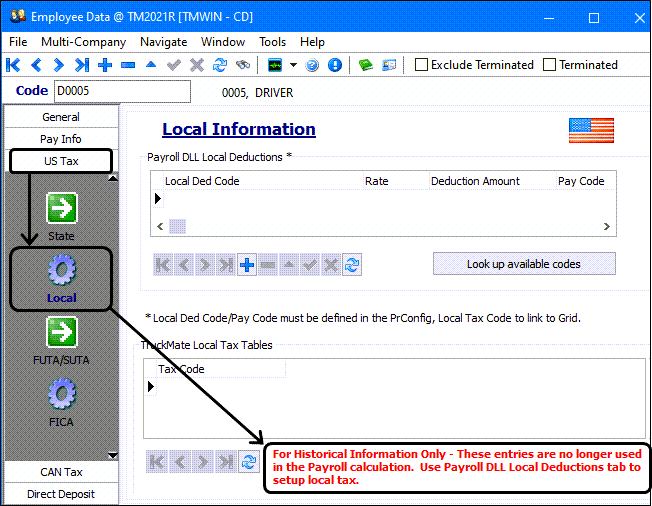Toggle the Terminated checkbox
The image size is (652, 506).
pos(549,65)
